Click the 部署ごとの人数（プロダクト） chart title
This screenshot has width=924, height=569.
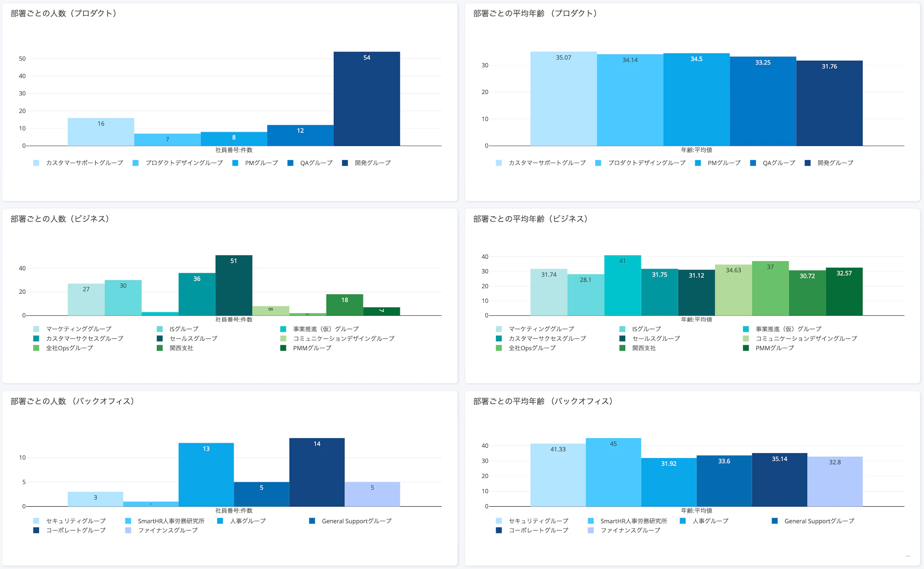[64, 13]
